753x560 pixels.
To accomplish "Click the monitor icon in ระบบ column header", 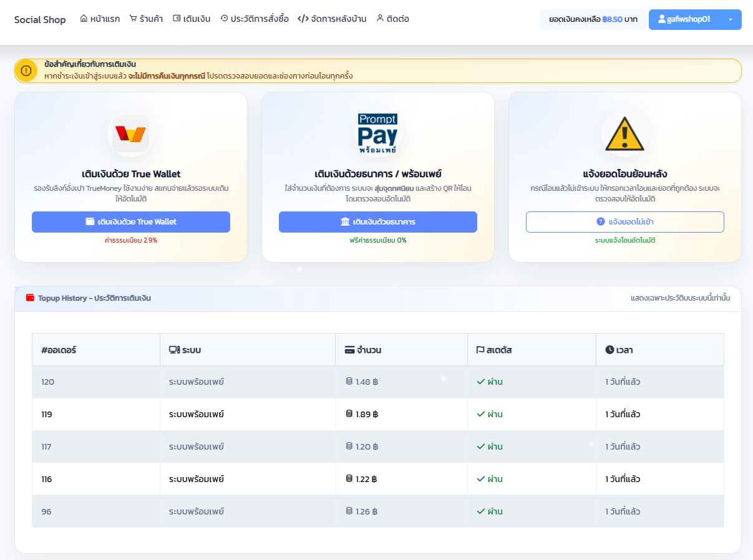I will tap(174, 350).
